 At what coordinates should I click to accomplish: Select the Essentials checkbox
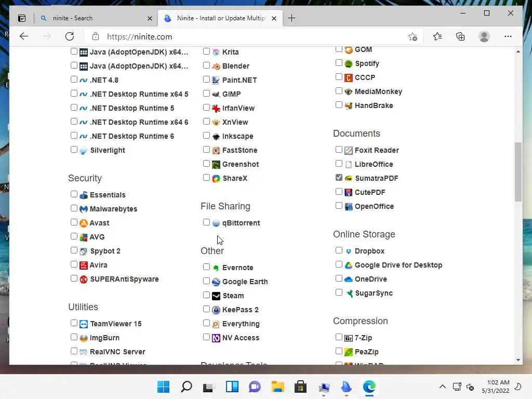(74, 194)
